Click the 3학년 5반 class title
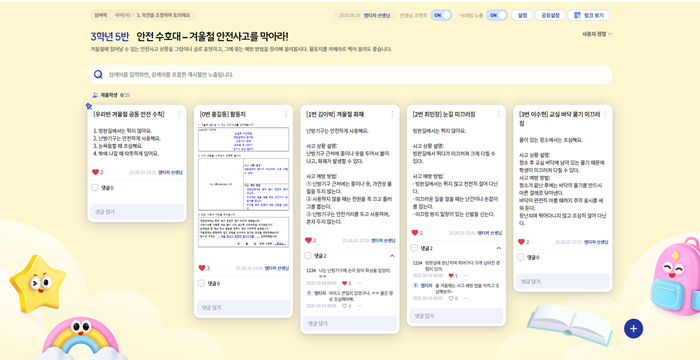This screenshot has width=700, height=360. tap(110, 36)
